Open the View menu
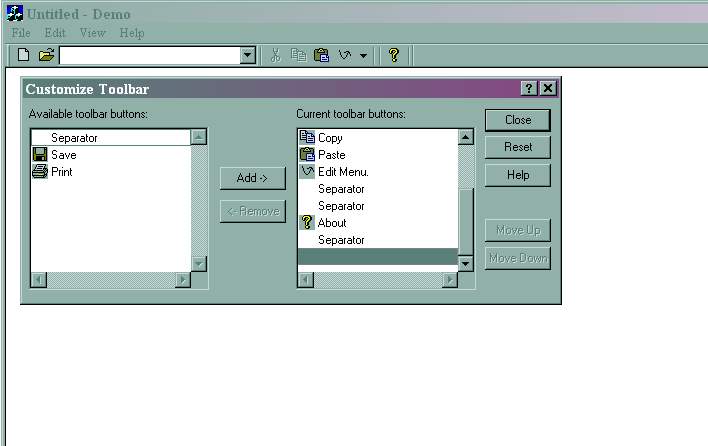Viewport: 708px width, 446px height. [92, 33]
